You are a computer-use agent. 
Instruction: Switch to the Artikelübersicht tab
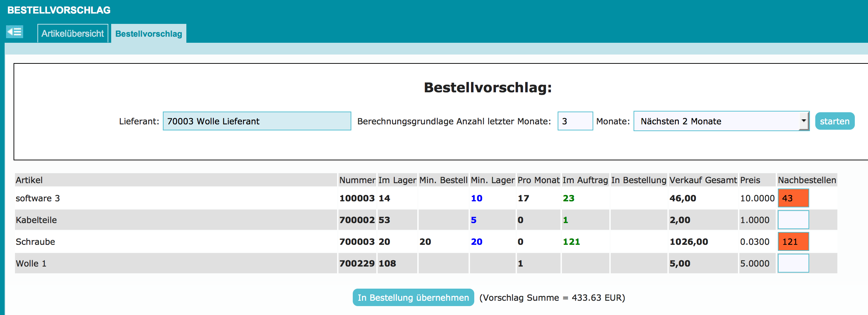(x=73, y=33)
